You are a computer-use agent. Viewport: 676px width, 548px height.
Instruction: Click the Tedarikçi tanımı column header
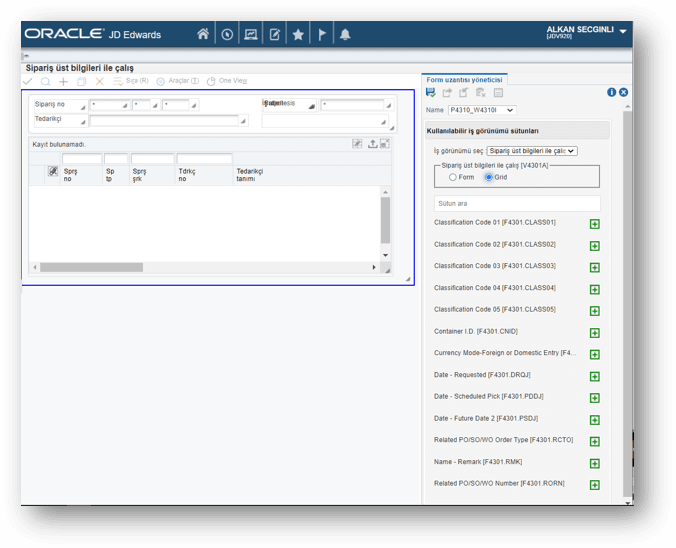pos(250,175)
